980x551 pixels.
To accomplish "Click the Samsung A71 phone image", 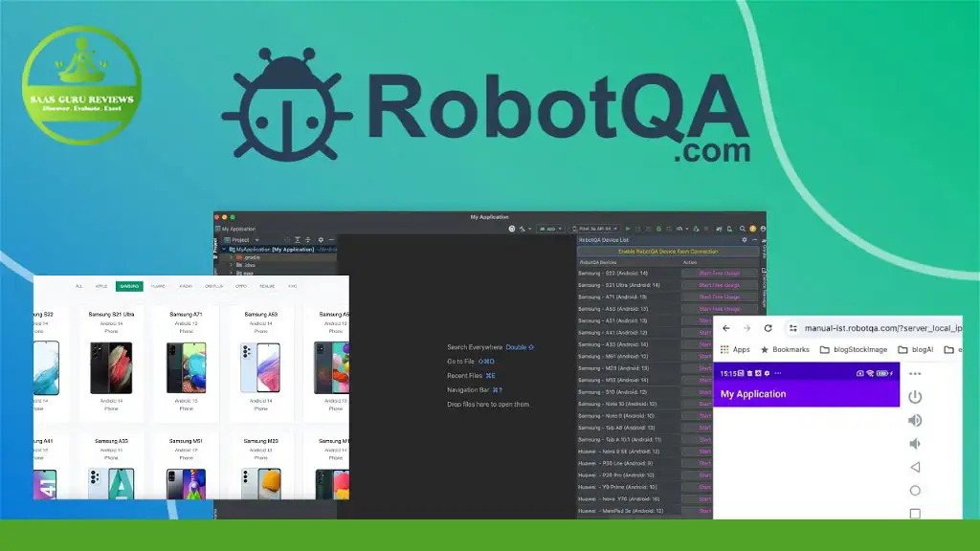I will click(187, 367).
